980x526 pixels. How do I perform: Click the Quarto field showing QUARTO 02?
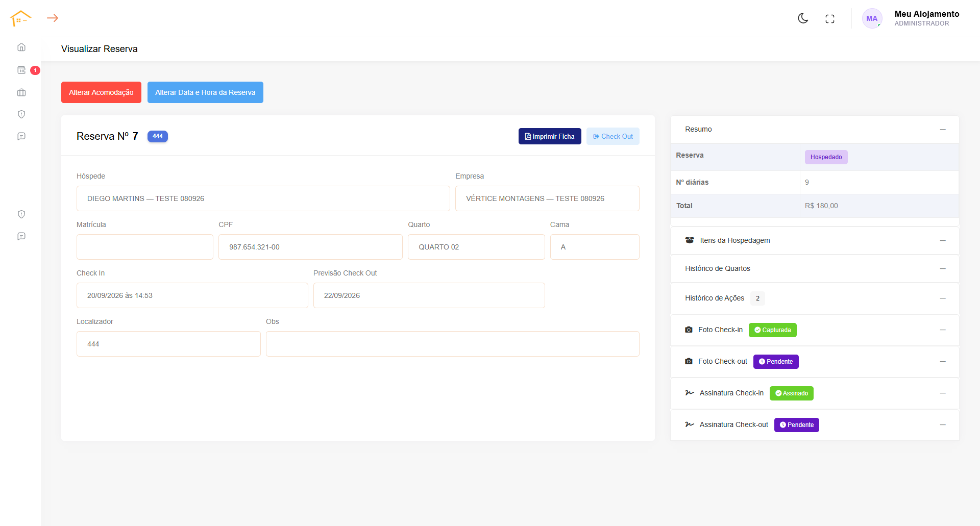(x=476, y=247)
